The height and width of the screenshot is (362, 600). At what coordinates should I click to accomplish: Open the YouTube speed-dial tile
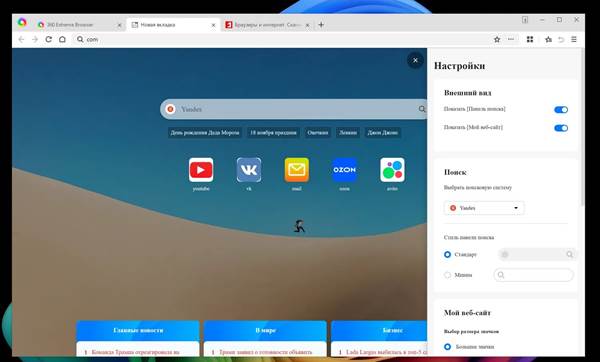click(201, 170)
